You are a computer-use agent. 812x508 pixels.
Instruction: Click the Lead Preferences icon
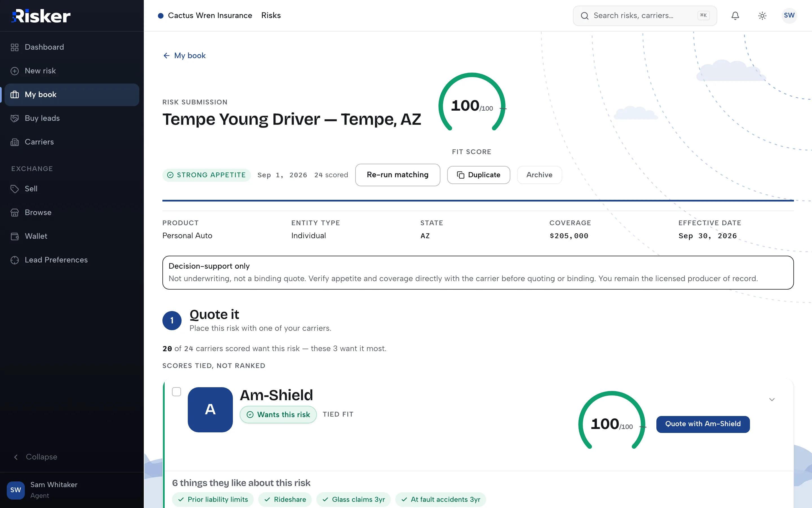pyautogui.click(x=14, y=260)
